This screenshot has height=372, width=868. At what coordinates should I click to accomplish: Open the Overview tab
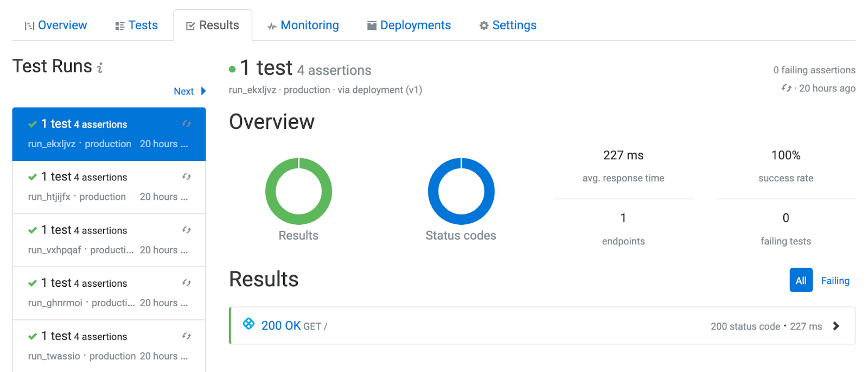pos(55,26)
